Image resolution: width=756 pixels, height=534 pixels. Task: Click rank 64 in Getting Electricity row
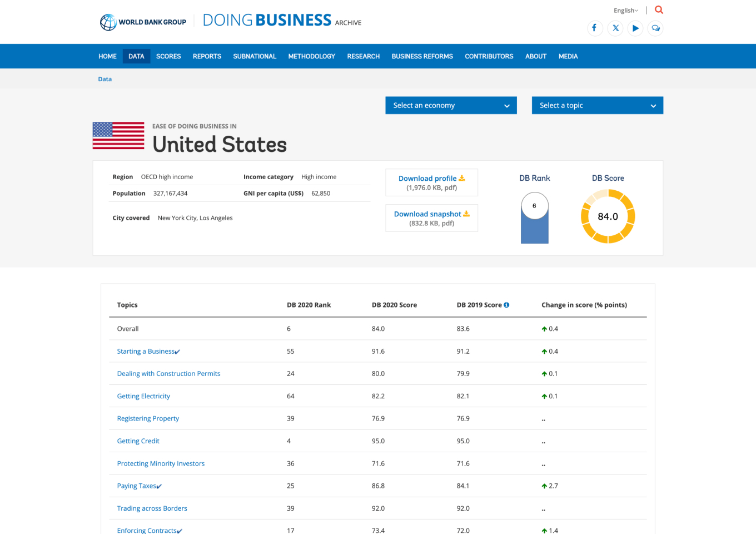point(291,396)
